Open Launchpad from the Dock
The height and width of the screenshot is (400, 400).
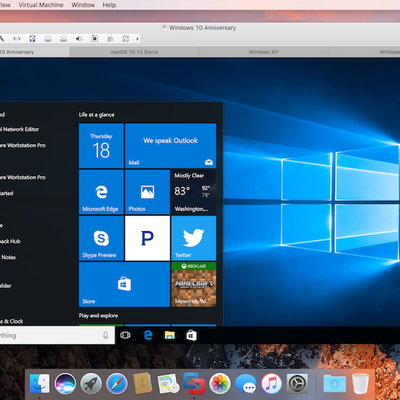pos(91,383)
